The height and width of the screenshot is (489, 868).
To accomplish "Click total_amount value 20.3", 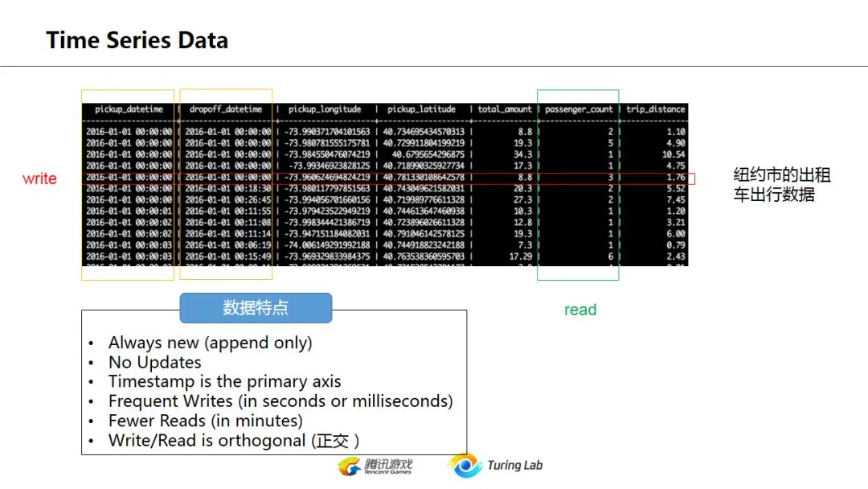I will pyautogui.click(x=522, y=188).
